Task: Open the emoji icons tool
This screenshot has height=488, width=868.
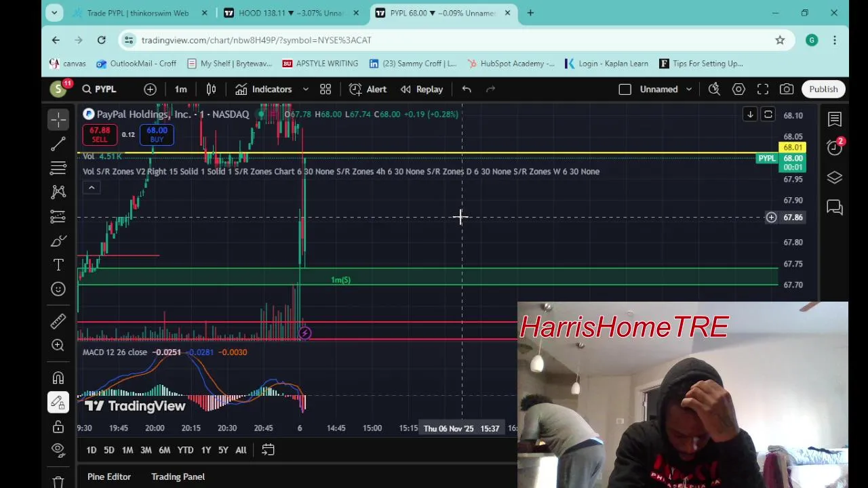Action: [58, 289]
